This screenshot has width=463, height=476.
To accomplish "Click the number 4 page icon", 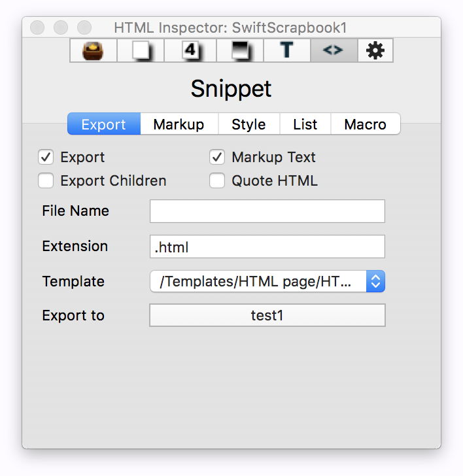I will pyautogui.click(x=190, y=50).
